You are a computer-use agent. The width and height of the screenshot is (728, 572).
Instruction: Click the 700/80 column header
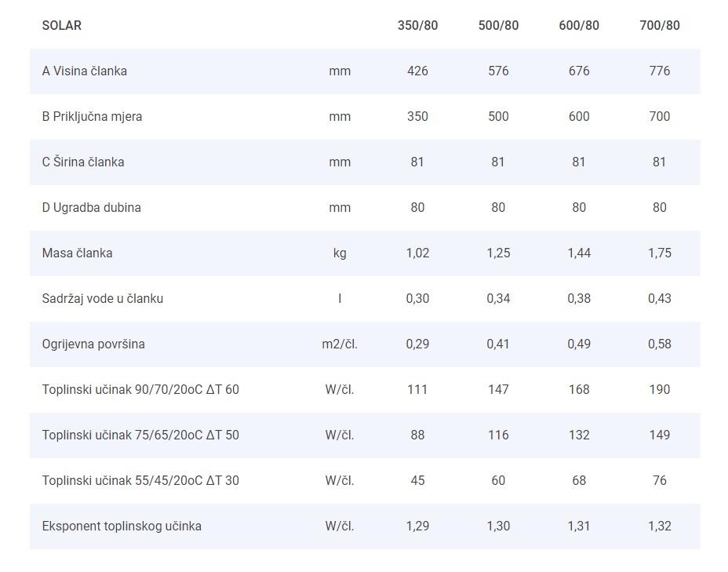point(660,25)
